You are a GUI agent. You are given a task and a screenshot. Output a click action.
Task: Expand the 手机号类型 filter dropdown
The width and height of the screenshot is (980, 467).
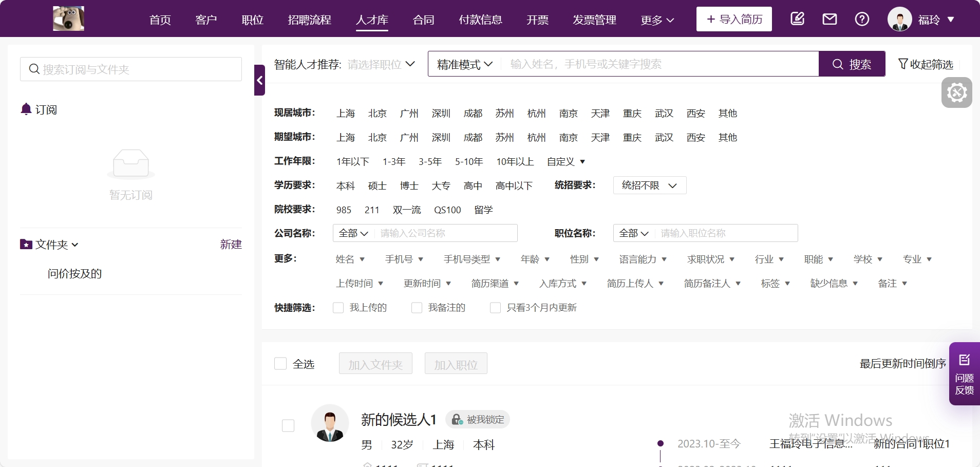click(472, 259)
